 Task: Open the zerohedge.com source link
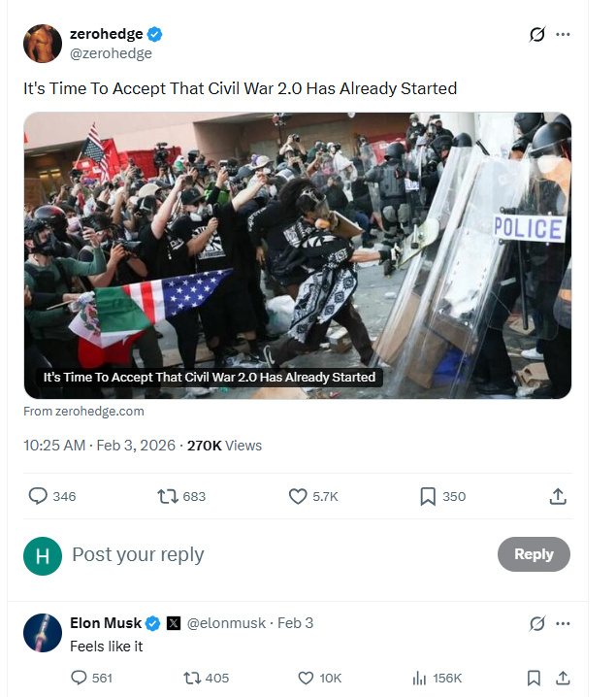click(x=83, y=411)
